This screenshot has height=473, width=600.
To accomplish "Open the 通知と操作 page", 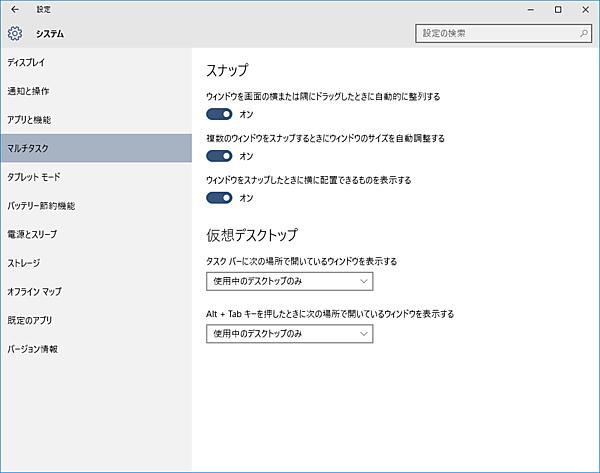I will point(96,91).
